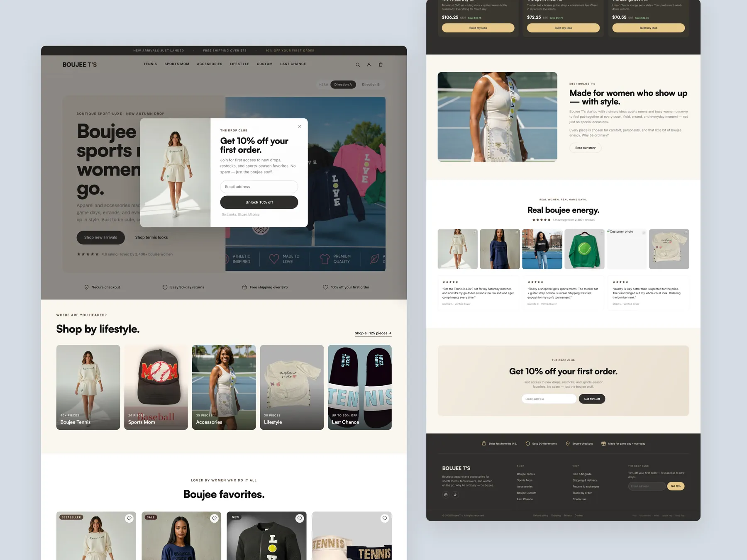747x560 pixels.
Task: Click No thanks, I'll pay full price
Action: tap(240, 214)
